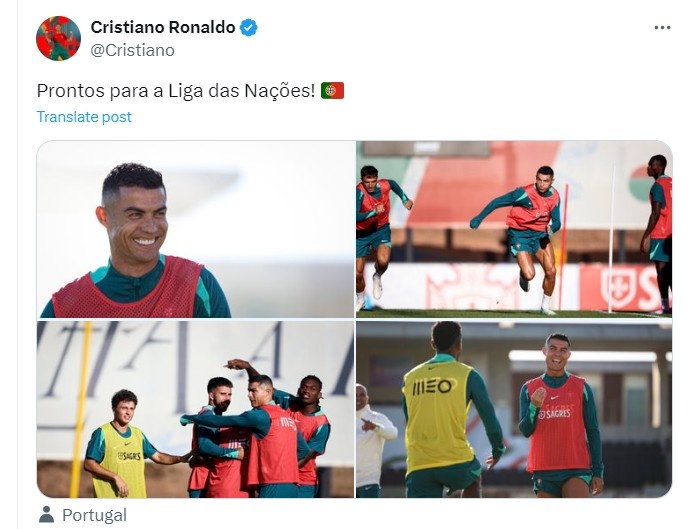Open the sprinting drill photo
This screenshot has width=691, height=529.
click(514, 229)
